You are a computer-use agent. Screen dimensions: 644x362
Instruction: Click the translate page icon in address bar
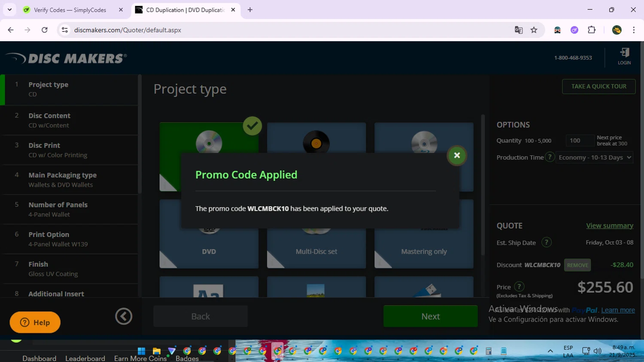519,30
